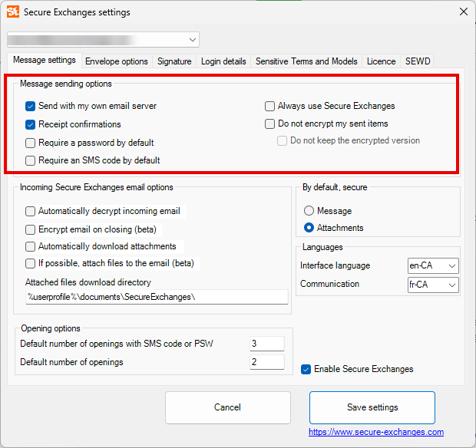Image resolution: width=476 pixels, height=448 pixels.
Task: Click the Save settings button
Action: [x=372, y=407]
